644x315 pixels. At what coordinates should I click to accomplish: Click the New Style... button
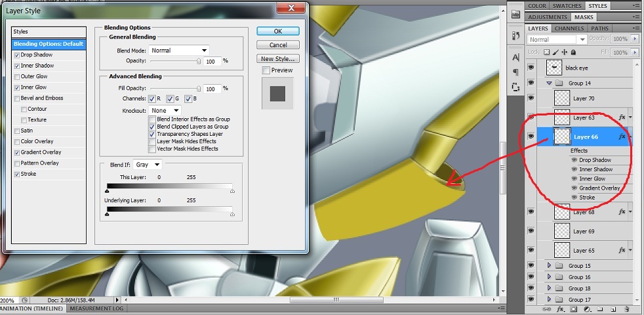(x=278, y=59)
